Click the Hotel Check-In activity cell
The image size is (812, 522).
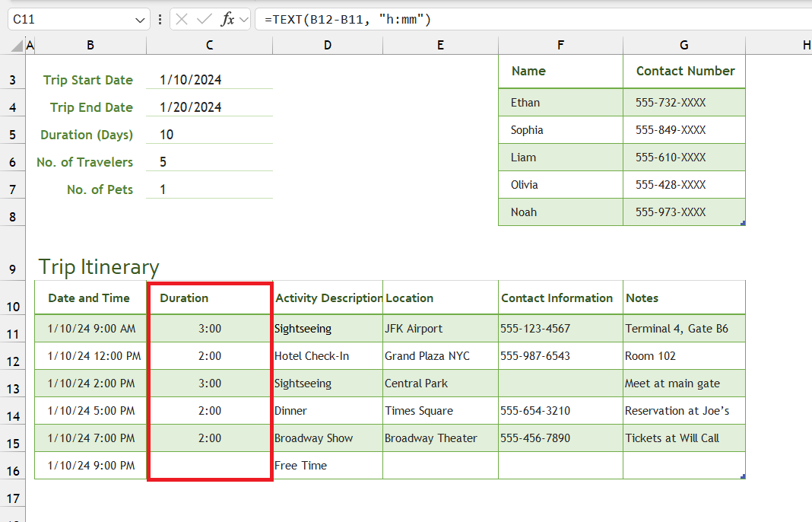point(328,356)
